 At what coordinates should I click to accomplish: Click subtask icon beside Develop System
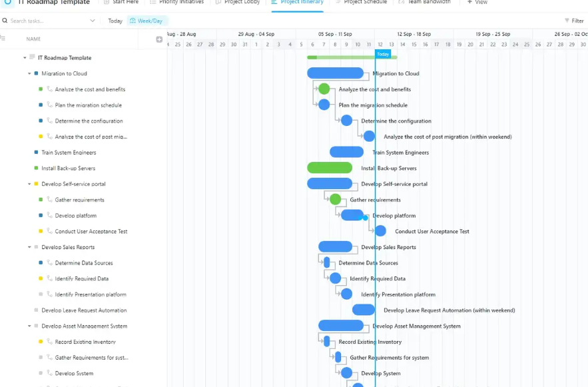click(49, 373)
